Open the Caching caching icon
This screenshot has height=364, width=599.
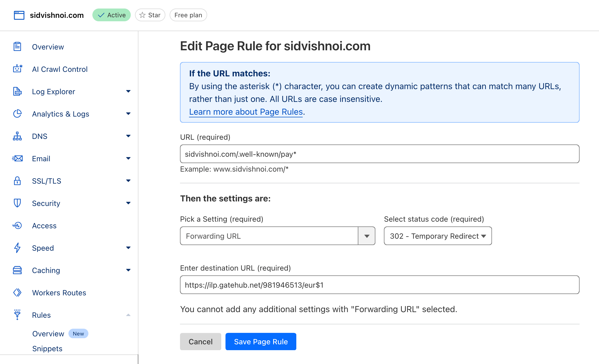tap(17, 270)
